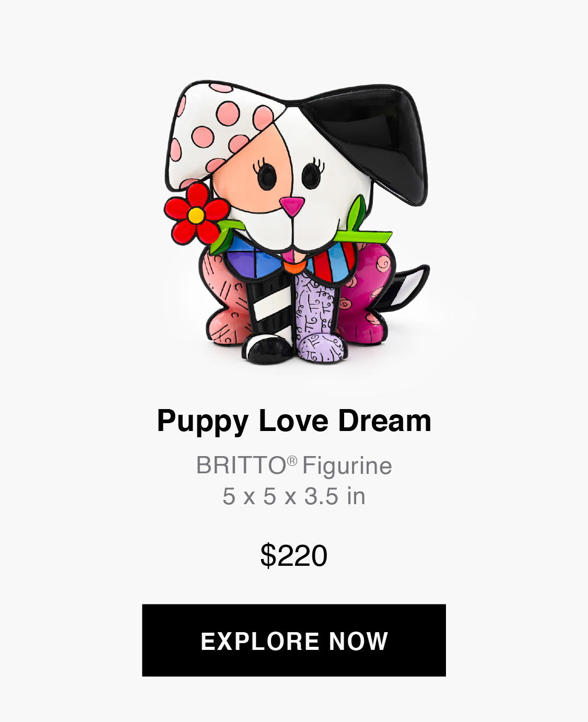Click the red flower on the figurine
Viewport: 588px width, 722px height.
pos(196,214)
